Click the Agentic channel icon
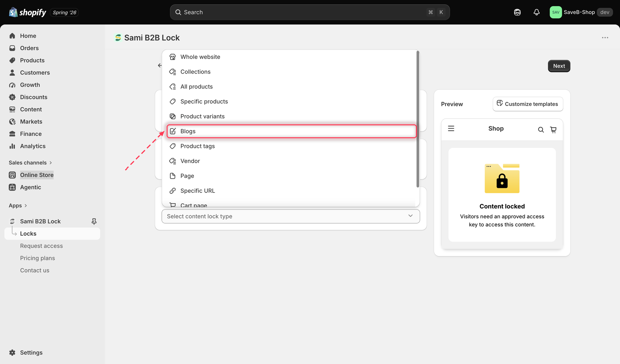 [12, 187]
